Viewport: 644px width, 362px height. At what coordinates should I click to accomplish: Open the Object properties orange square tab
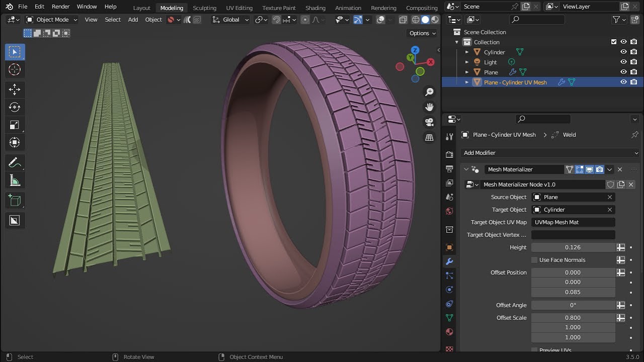449,247
